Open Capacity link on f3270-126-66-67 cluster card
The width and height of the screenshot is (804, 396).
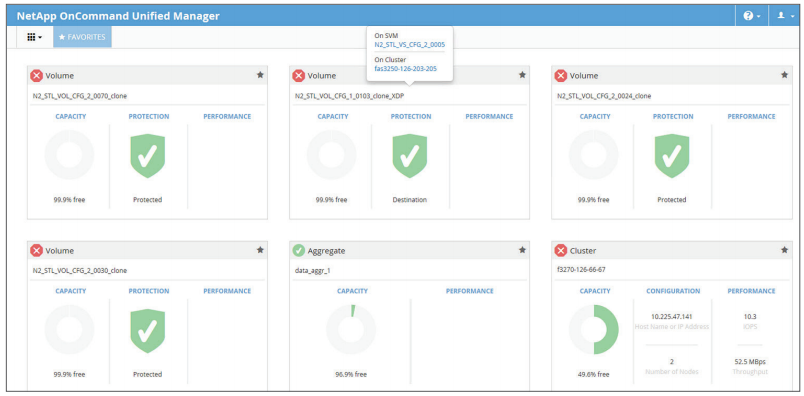coord(595,291)
